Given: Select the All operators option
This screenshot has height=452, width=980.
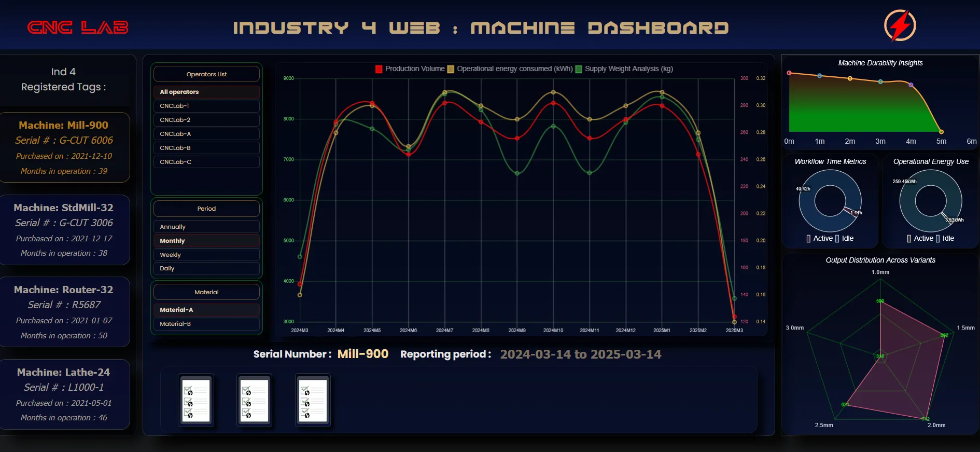Looking at the screenshot, I should click(x=206, y=92).
